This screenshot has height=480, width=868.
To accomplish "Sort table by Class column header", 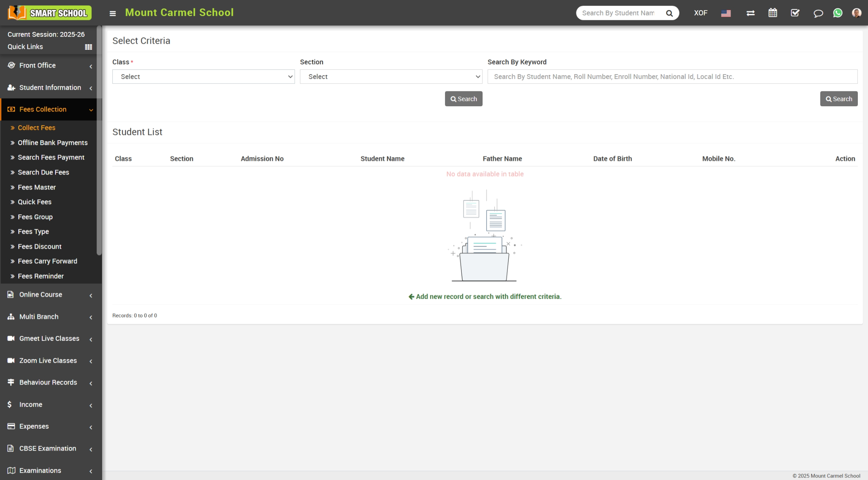I will tap(123, 159).
